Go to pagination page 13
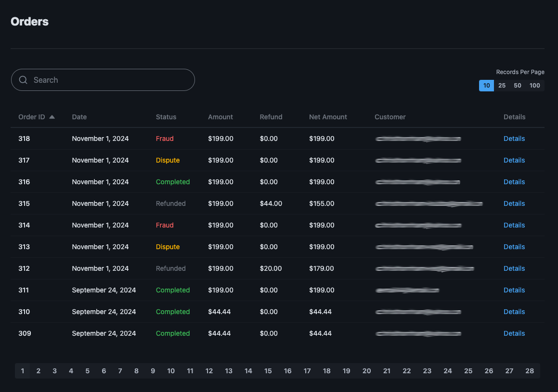The height and width of the screenshot is (392, 558). pyautogui.click(x=229, y=371)
